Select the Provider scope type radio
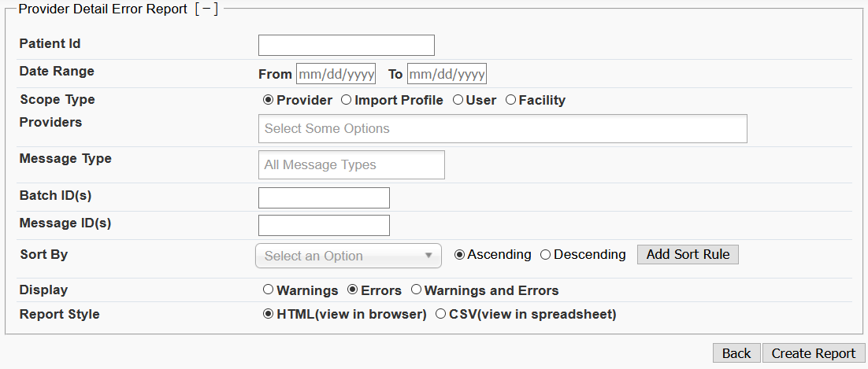Viewport: 868px width, 369px height. (269, 100)
